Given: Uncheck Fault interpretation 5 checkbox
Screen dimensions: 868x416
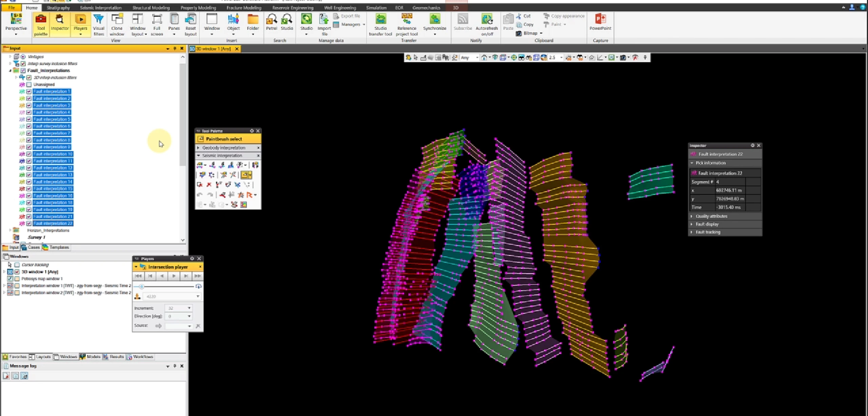Looking at the screenshot, I should point(29,119).
